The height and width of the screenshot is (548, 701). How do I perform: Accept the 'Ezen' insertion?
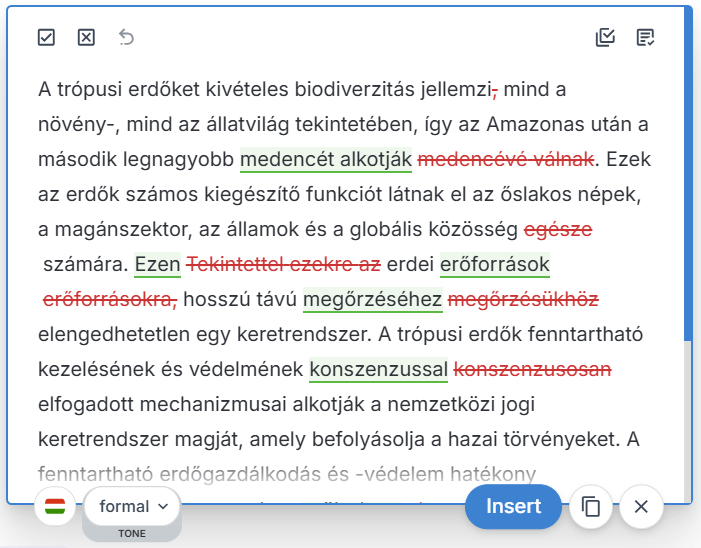point(157,265)
